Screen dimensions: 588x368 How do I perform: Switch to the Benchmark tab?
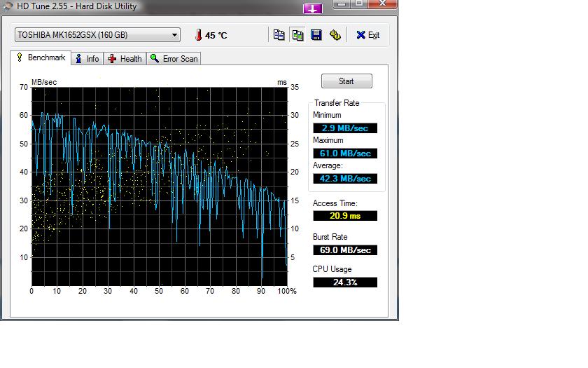point(40,57)
